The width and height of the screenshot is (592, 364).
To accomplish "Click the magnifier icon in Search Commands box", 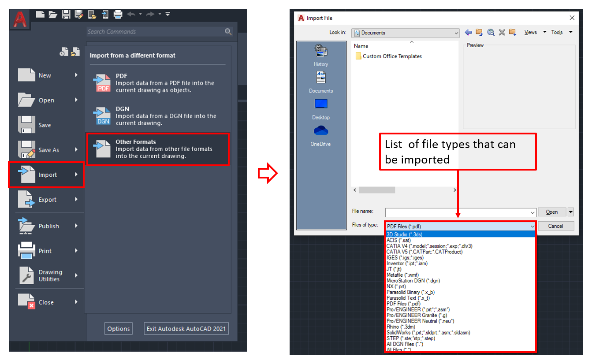I will click(x=228, y=31).
